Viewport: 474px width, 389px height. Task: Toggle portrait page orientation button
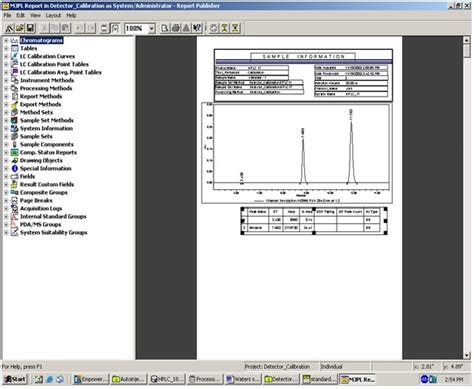[115, 28]
